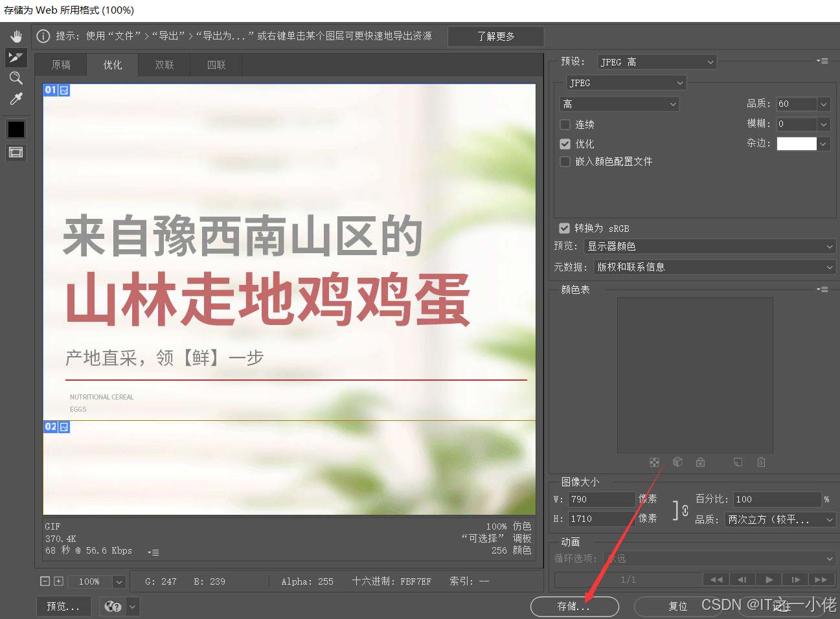840x619 pixels.
Task: Uncheck the 优化 checkbox
Action: pos(565,144)
